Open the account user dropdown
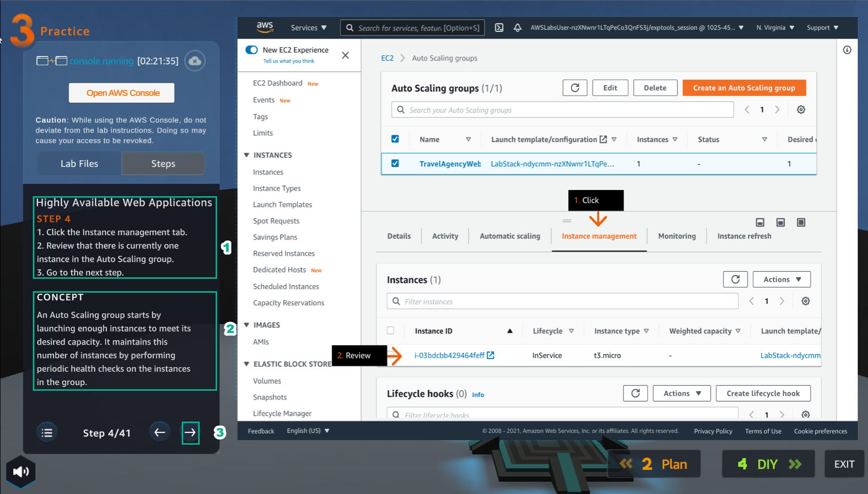 pyautogui.click(x=637, y=28)
